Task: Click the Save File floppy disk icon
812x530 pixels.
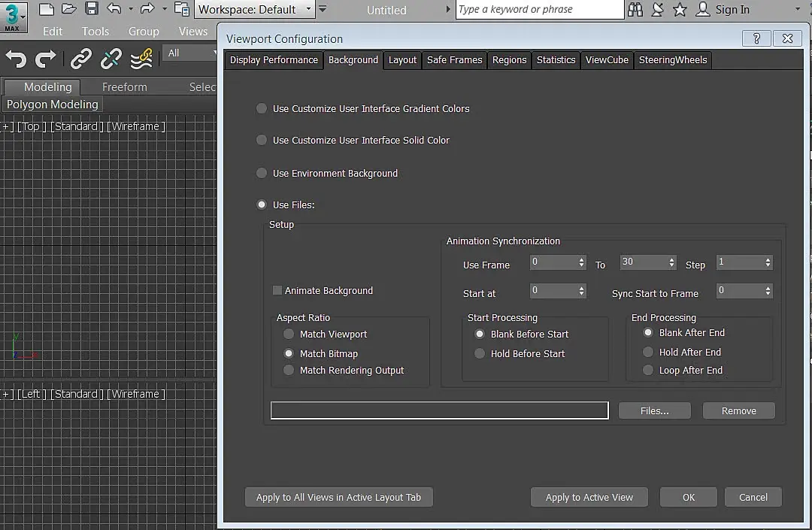Action: tap(91, 9)
